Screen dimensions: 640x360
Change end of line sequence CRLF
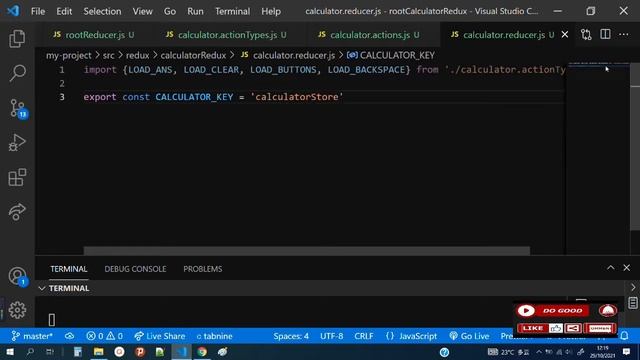(364, 336)
